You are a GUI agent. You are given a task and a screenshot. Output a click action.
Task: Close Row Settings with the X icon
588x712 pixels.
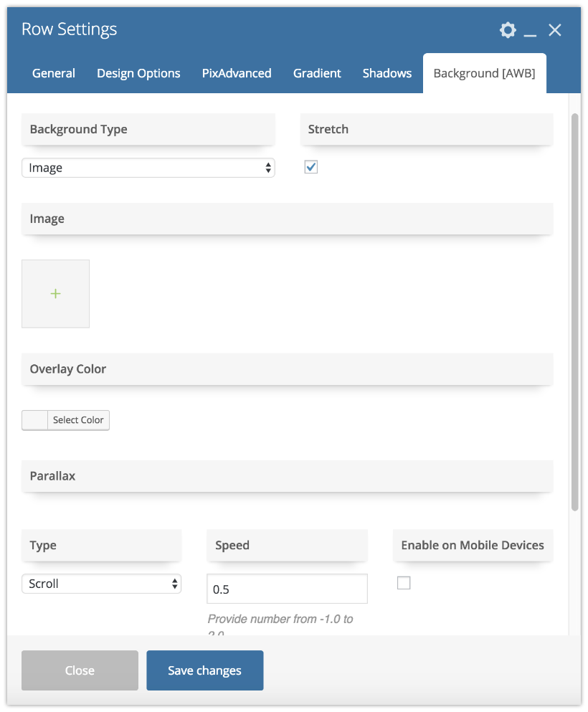click(x=555, y=30)
